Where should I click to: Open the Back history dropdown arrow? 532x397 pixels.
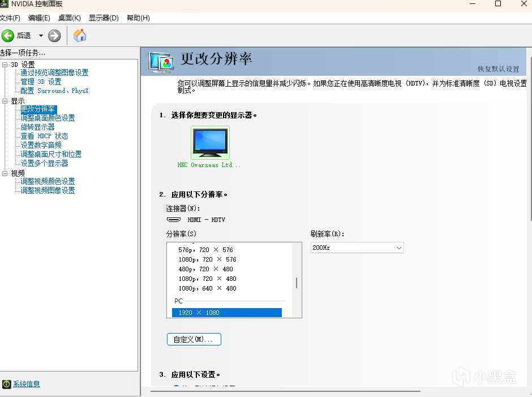tap(41, 35)
